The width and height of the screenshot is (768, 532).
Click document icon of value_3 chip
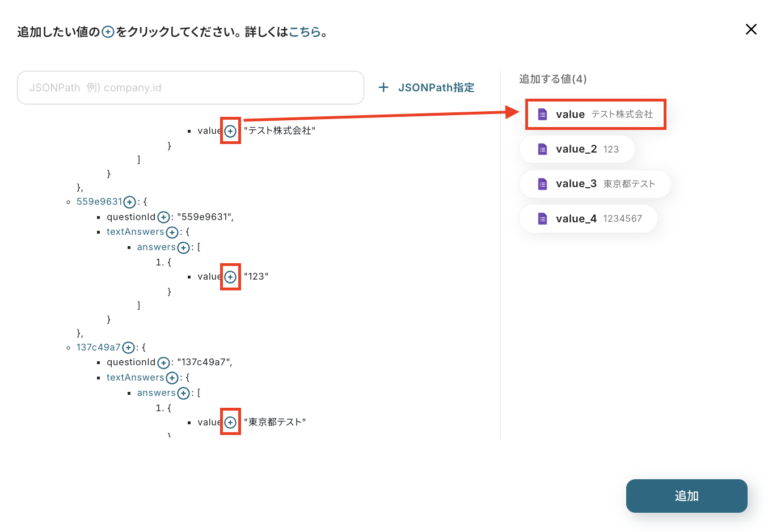(x=542, y=184)
